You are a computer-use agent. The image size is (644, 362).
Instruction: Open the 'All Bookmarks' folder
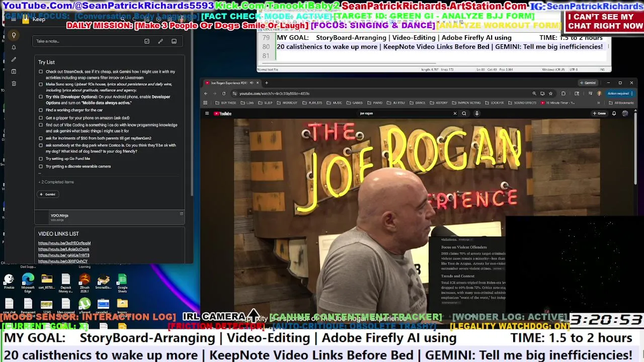click(x=621, y=103)
